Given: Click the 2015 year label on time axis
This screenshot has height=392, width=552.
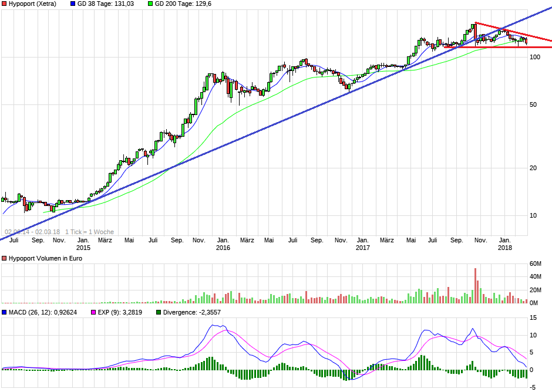Looking at the screenshot, I should (x=83, y=248).
